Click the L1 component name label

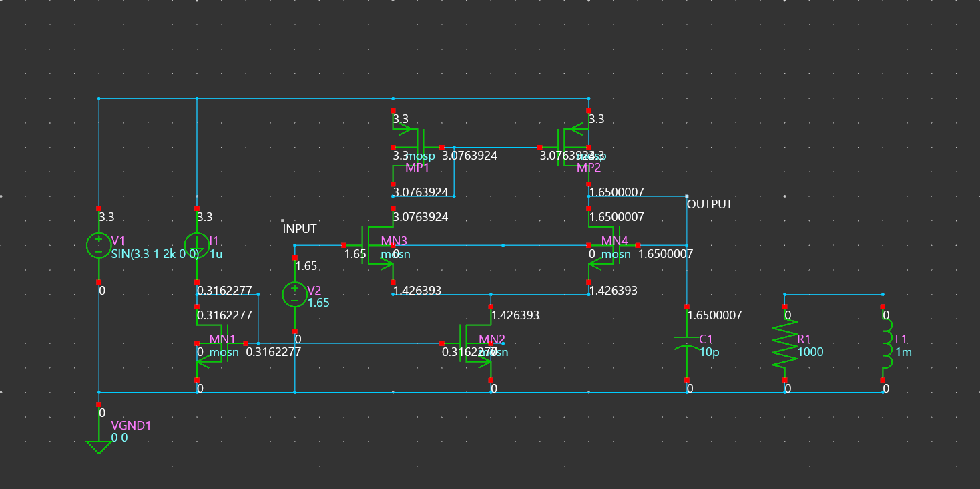pyautogui.click(x=902, y=339)
